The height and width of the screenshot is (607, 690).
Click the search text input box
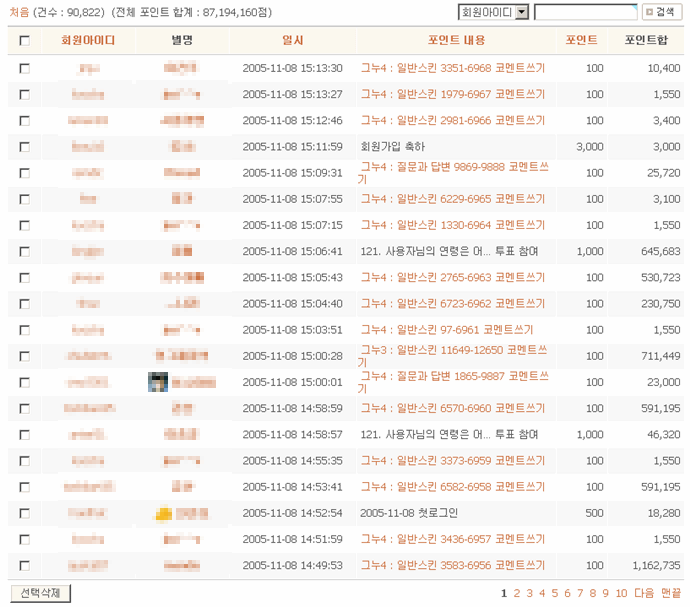[585, 12]
